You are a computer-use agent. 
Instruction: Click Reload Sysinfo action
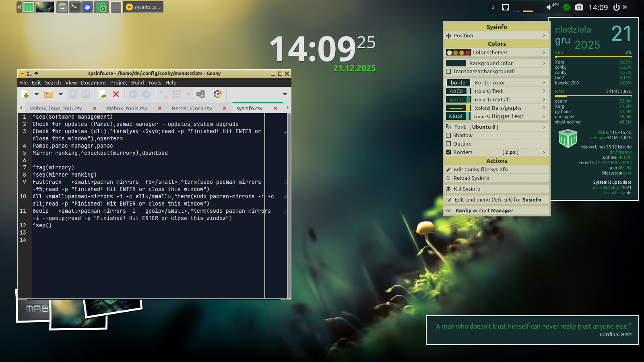tap(471, 178)
